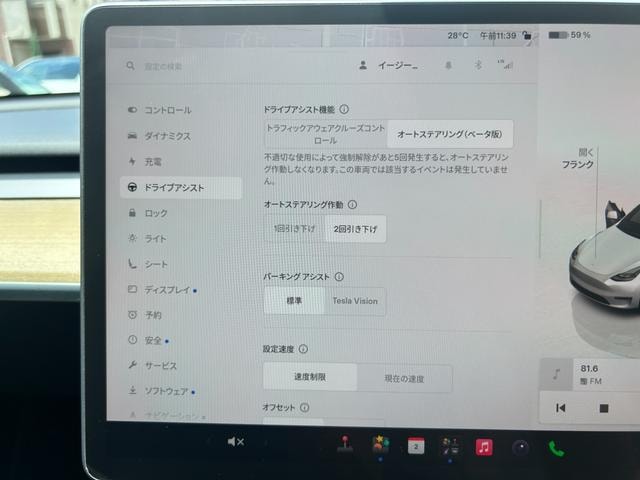Tap the 81.6 FM station label

click(x=591, y=375)
